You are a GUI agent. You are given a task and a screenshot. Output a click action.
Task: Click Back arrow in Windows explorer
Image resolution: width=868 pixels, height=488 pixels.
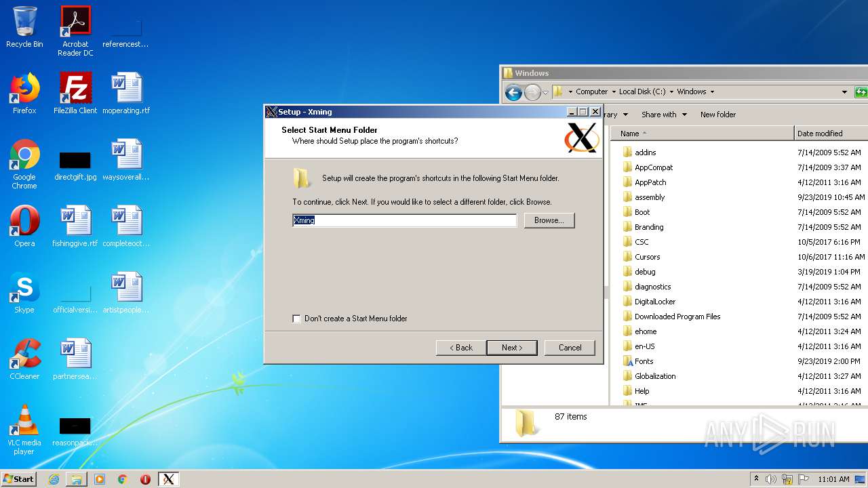pyautogui.click(x=513, y=92)
